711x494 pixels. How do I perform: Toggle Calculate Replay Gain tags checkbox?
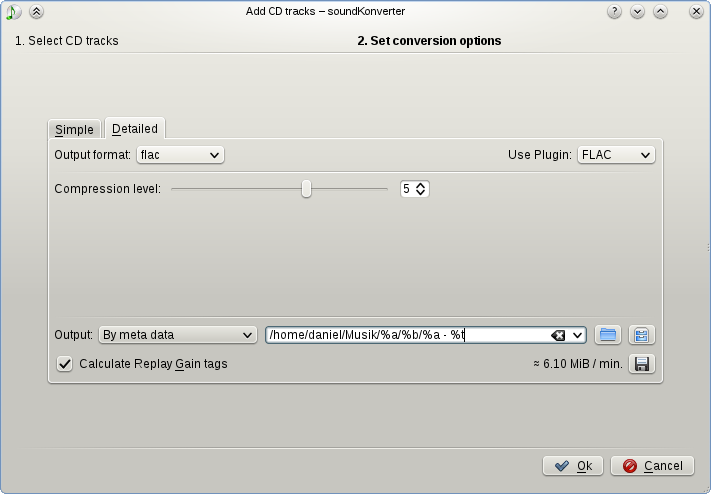click(x=64, y=364)
